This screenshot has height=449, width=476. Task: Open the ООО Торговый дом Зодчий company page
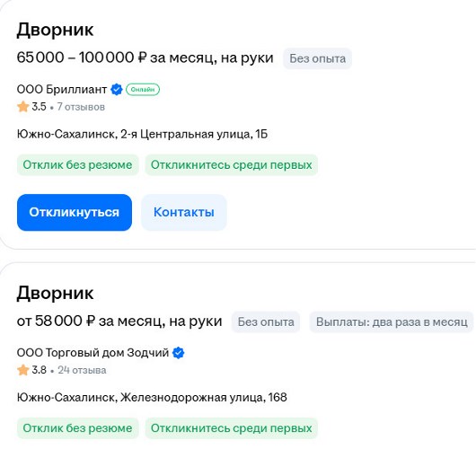(x=93, y=353)
